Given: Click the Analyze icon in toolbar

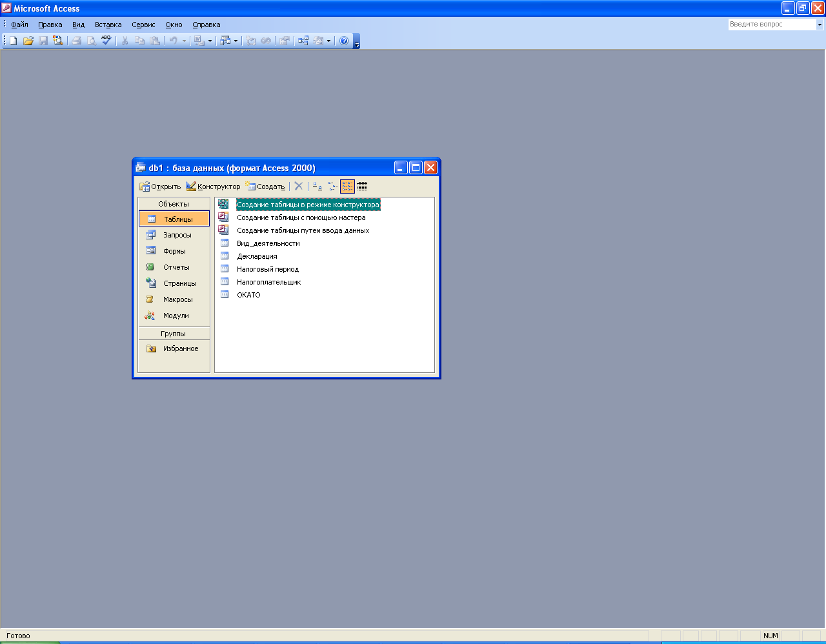Looking at the screenshot, I should point(225,41).
